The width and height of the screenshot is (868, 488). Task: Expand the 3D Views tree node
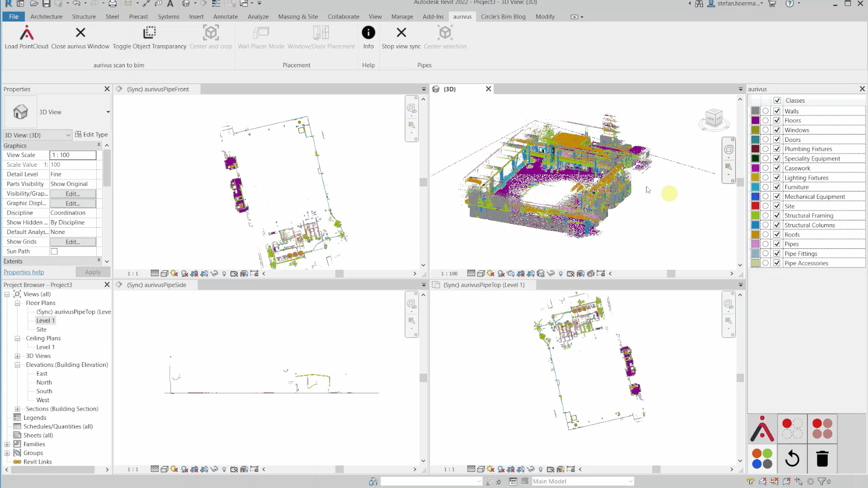pyautogui.click(x=17, y=356)
